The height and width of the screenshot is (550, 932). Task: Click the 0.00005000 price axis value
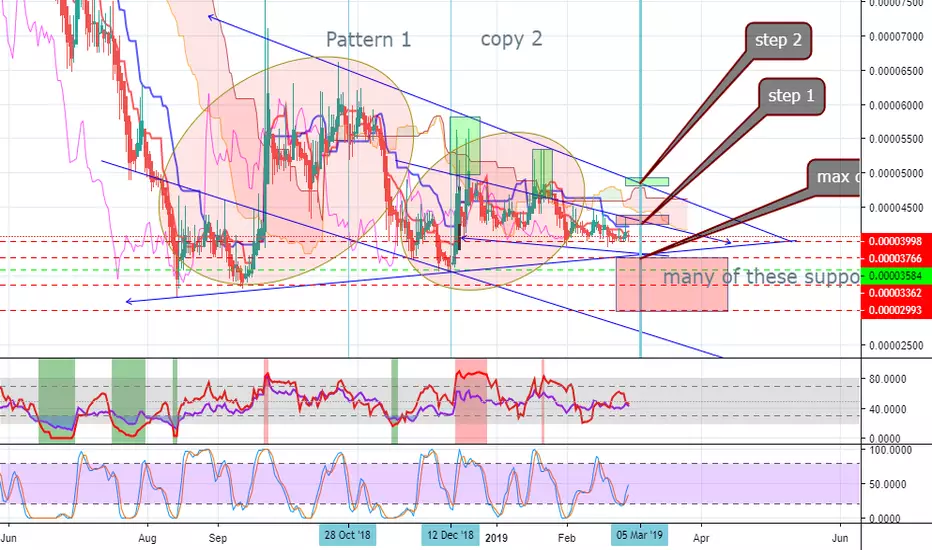[x=896, y=174]
